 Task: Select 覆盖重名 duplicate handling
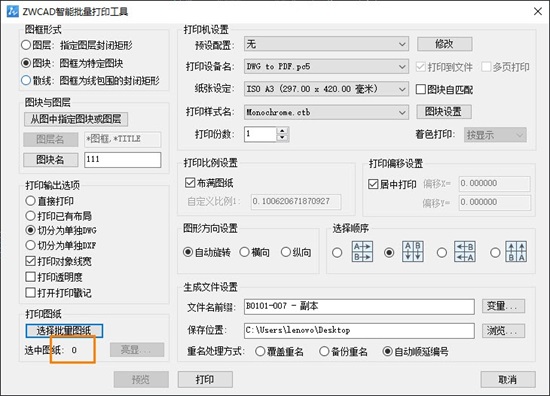point(260,351)
